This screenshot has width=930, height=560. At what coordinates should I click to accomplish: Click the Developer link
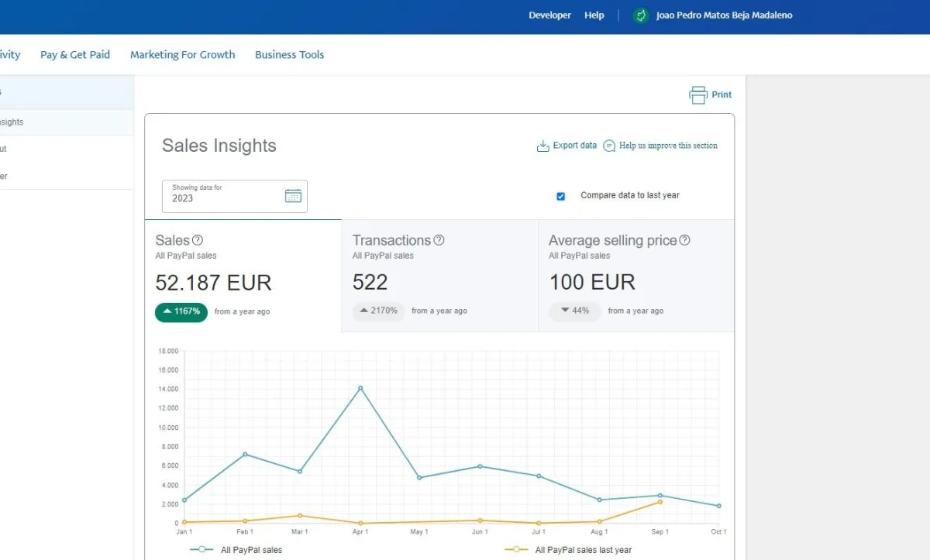point(549,15)
